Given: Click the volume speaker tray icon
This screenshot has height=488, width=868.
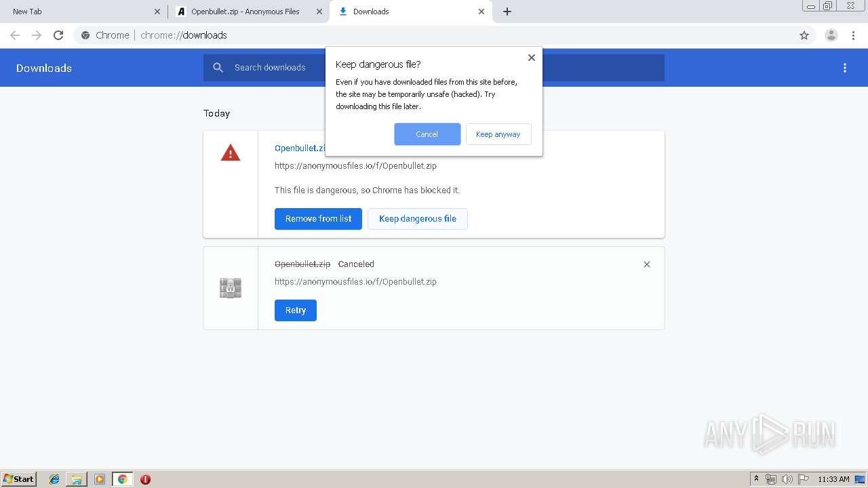Looking at the screenshot, I should pyautogui.click(x=787, y=479).
